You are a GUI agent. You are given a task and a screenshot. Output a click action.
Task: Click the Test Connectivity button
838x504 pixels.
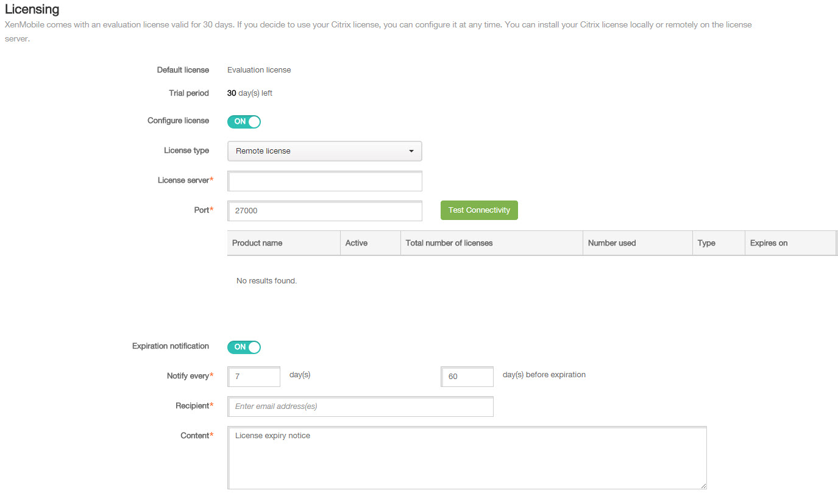479,210
